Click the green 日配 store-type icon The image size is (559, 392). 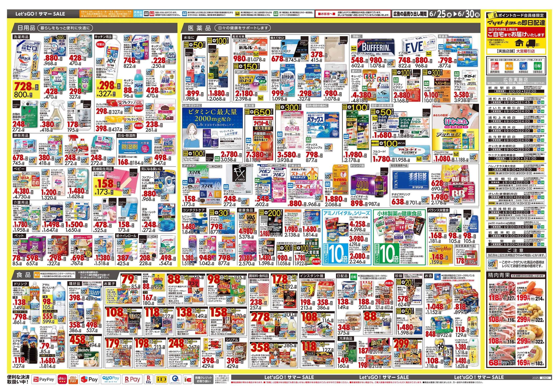(x=538, y=66)
